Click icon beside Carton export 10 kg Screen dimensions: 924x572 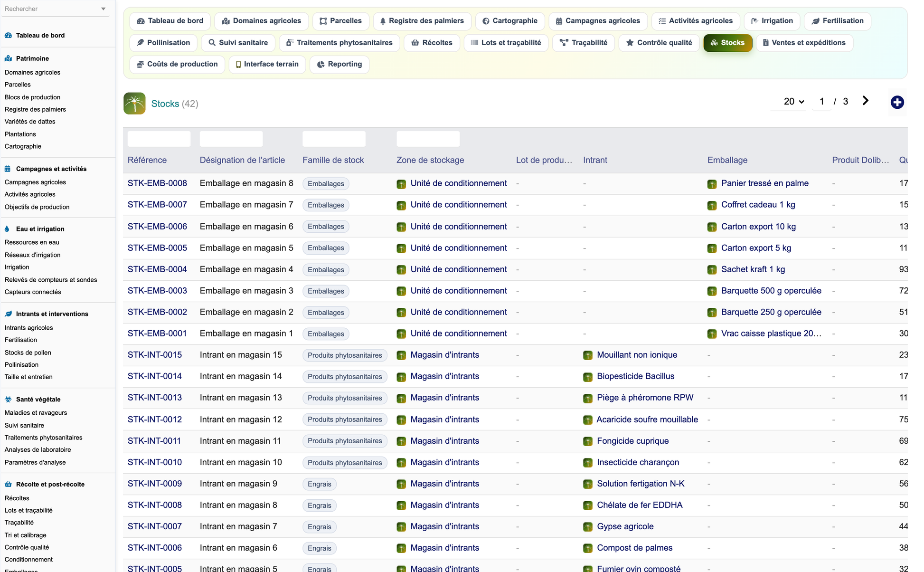[x=712, y=227]
